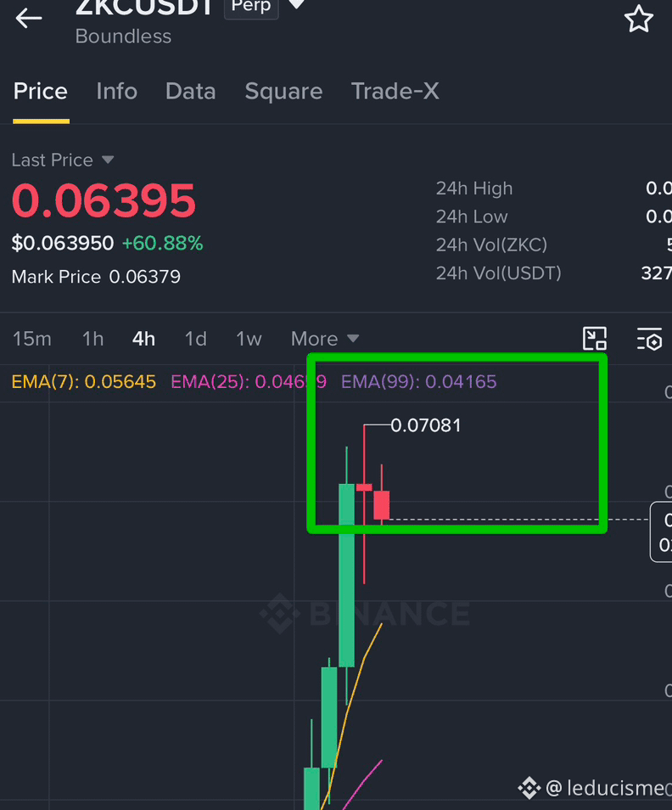The image size is (672, 810).
Task: Tap the 24h High label
Action: (473, 188)
